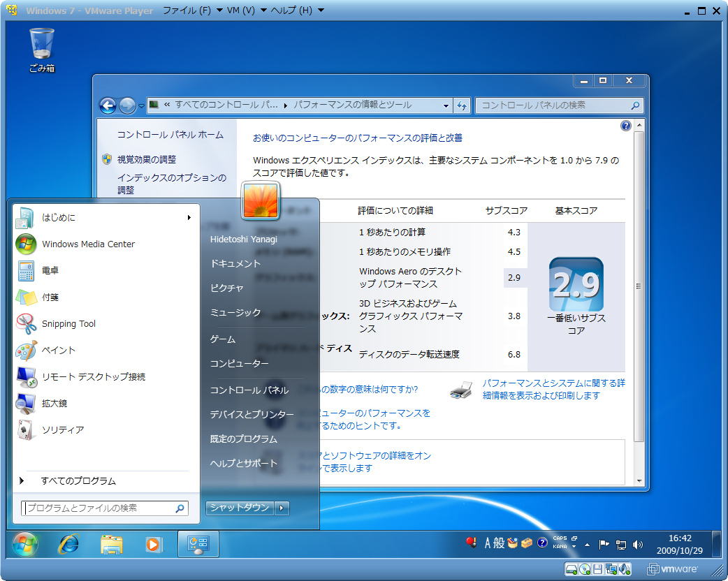Click the VMware CD/DVD device status icon
This screenshot has width=728, height=581.
tap(584, 569)
